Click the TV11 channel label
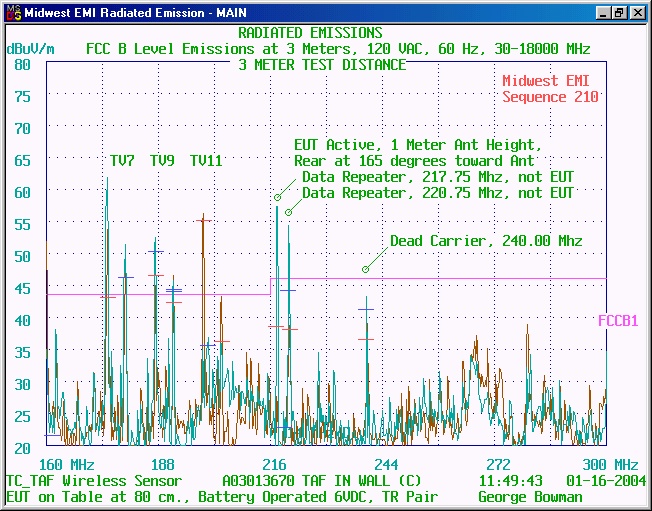The image size is (652, 511). [206, 161]
